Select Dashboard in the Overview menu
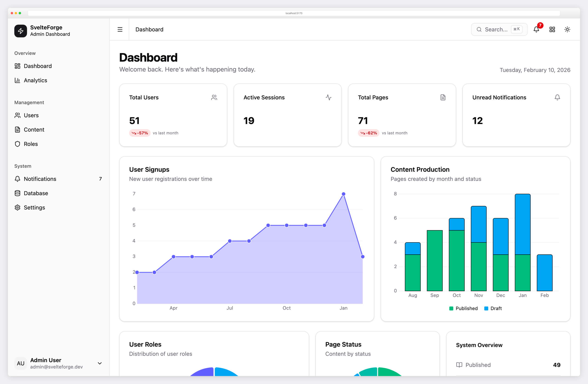Viewport: 588px width, 384px height. [37, 66]
